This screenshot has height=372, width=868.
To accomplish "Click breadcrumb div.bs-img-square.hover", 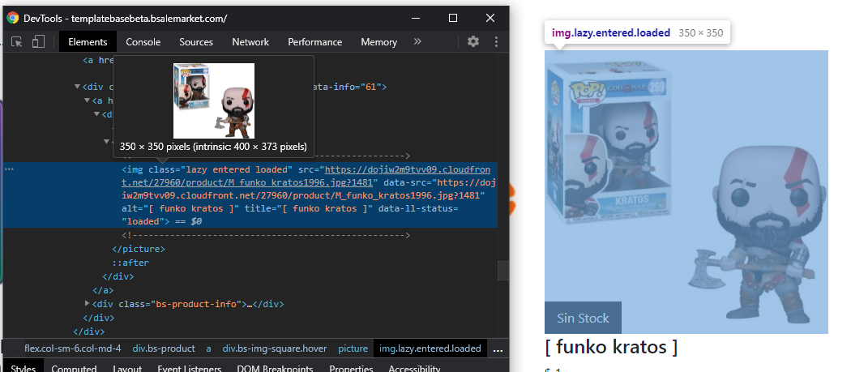I will [x=275, y=348].
